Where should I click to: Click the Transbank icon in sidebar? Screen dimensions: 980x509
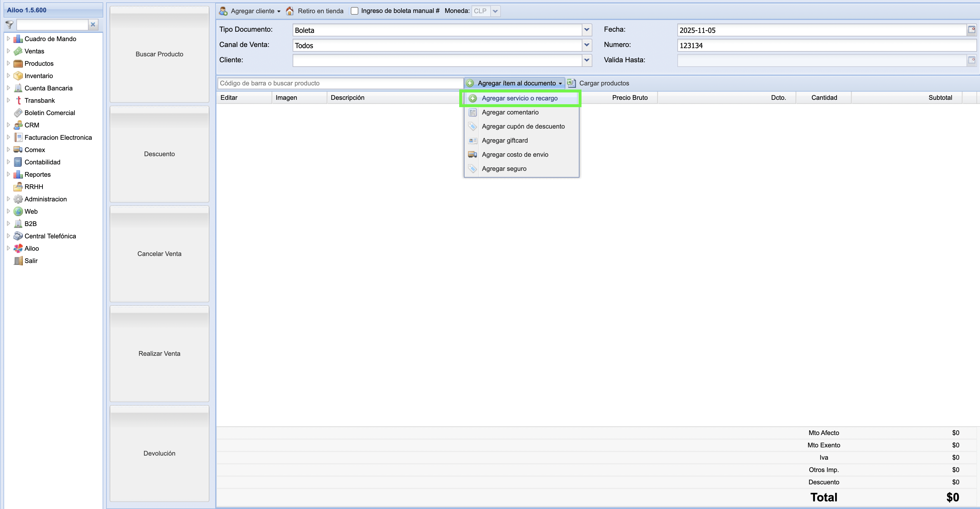pos(18,100)
